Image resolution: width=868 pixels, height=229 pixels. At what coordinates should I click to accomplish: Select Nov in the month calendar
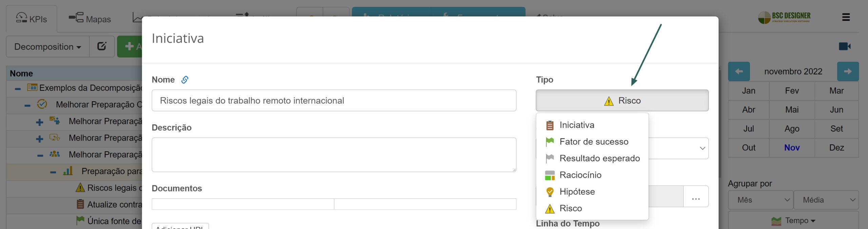(791, 148)
